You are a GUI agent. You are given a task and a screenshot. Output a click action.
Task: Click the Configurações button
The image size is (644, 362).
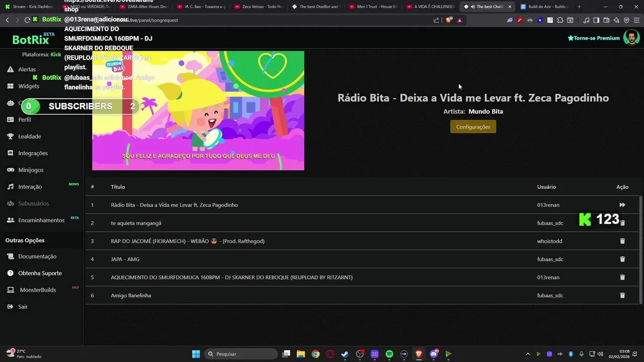473,127
